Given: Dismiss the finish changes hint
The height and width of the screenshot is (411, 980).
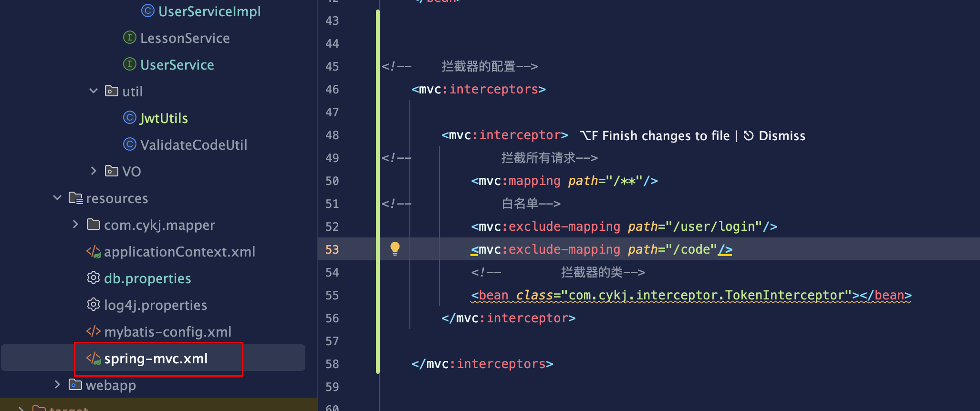Looking at the screenshot, I should [774, 136].
